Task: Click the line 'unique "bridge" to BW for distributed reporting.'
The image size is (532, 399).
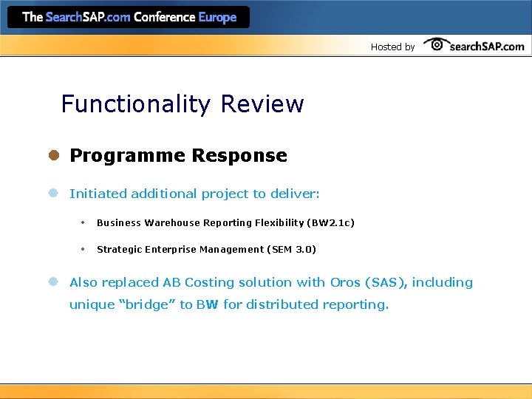Action: point(229,304)
